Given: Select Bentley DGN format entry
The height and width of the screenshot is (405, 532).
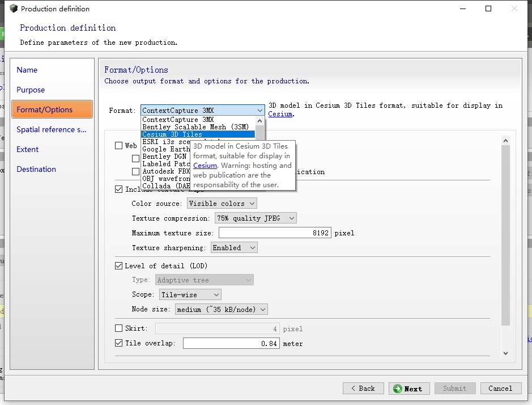Looking at the screenshot, I should pos(166,157).
